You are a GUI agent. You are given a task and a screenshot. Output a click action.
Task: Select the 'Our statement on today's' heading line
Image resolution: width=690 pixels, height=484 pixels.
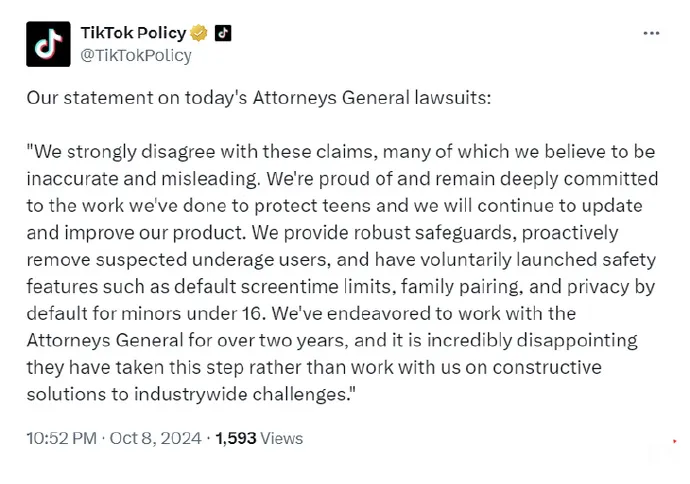(259, 98)
